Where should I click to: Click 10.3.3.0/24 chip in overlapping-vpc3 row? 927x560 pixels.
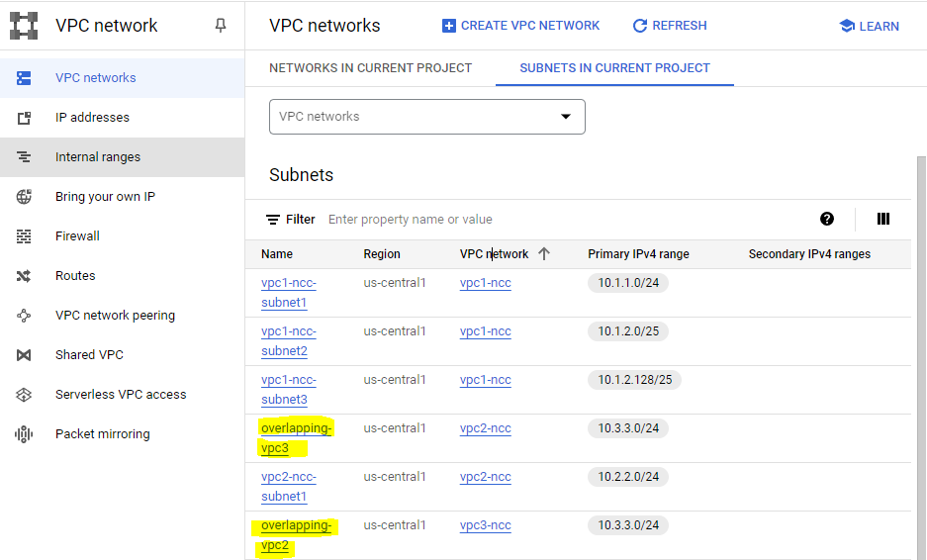[x=628, y=428]
